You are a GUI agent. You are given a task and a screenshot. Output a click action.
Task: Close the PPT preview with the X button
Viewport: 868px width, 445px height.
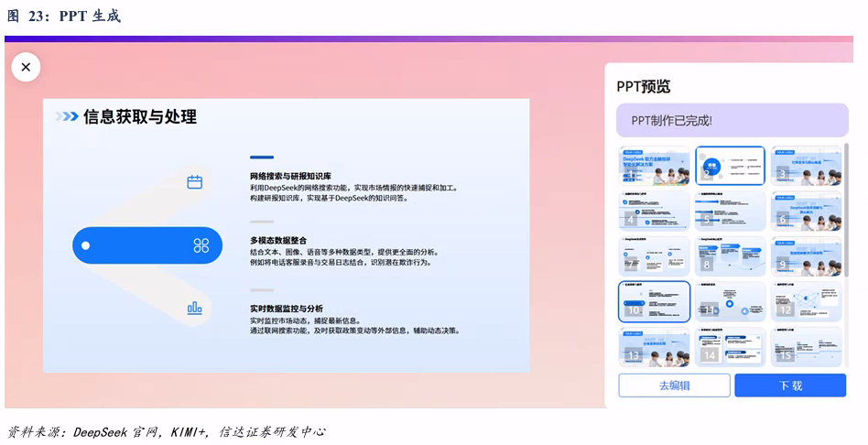click(x=26, y=67)
